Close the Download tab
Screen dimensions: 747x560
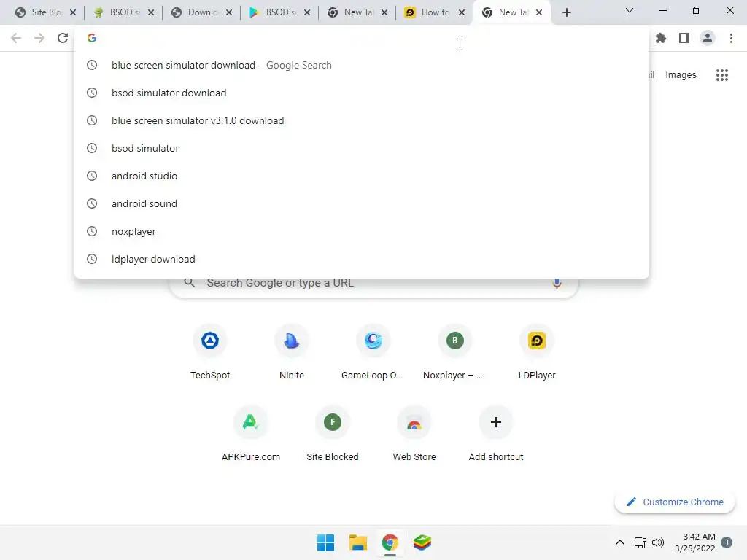point(229,12)
